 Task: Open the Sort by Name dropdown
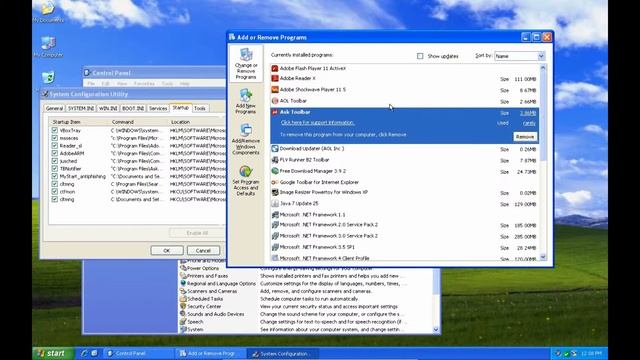click(541, 56)
